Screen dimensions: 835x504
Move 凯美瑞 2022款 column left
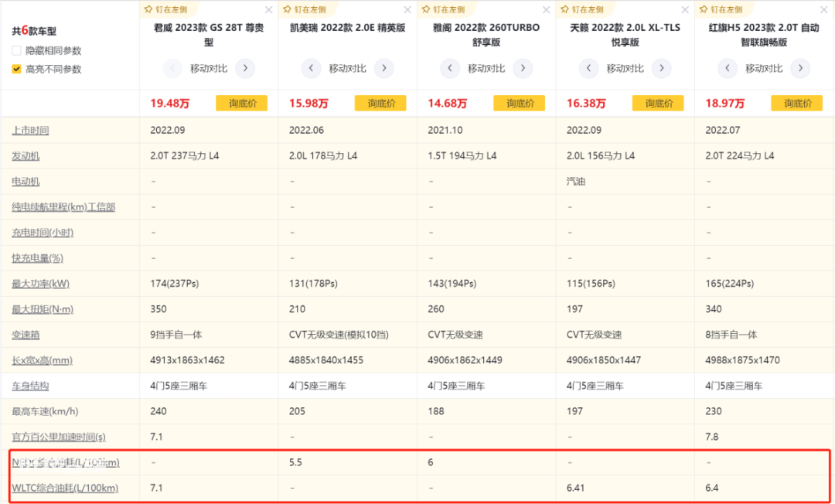311,68
